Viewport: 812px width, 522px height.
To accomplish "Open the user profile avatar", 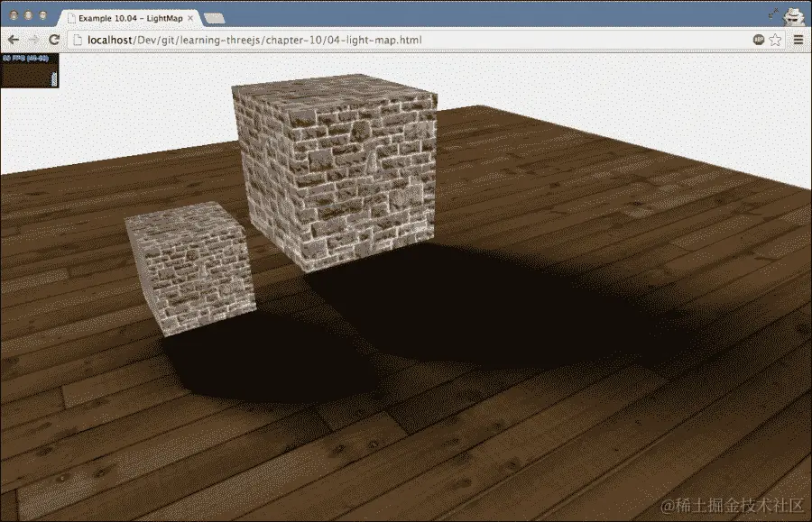I will [793, 15].
